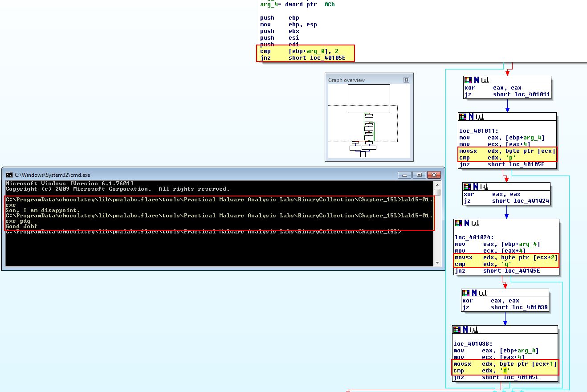
Task: Click 'Son, I am disappoint.' output in cmd
Action: (43, 210)
